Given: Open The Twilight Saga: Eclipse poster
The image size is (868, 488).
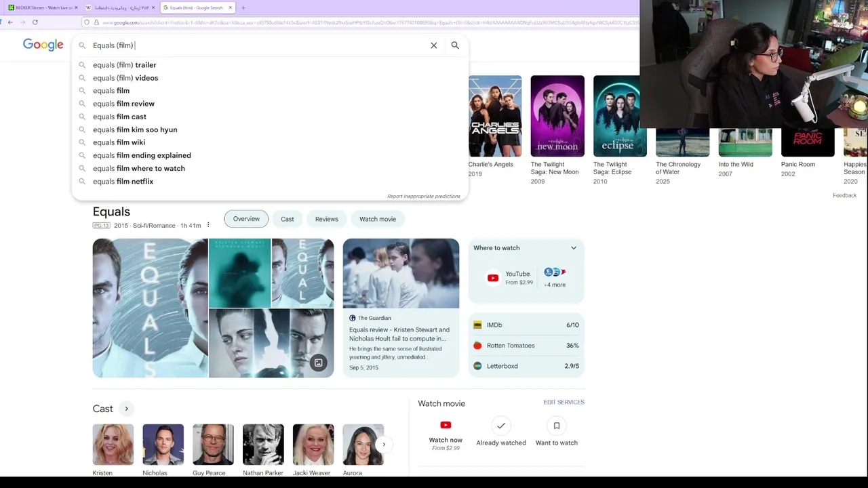Looking at the screenshot, I should (620, 116).
